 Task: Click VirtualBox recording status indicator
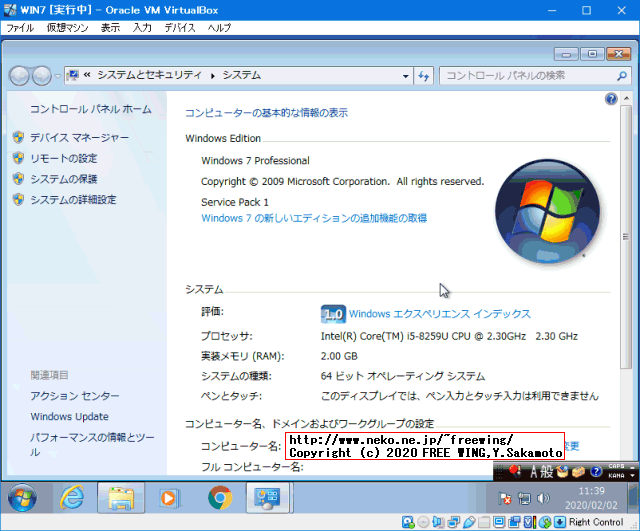pyautogui.click(x=515, y=522)
